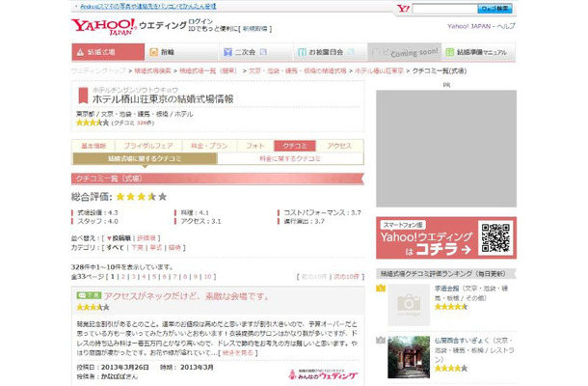Click the red Y! icon beside search box
This screenshot has height=386, width=588.
click(x=403, y=9)
